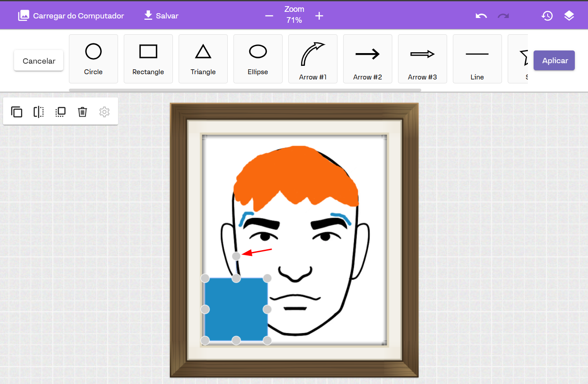
Task: Click the duplicate object icon
Action: click(17, 112)
